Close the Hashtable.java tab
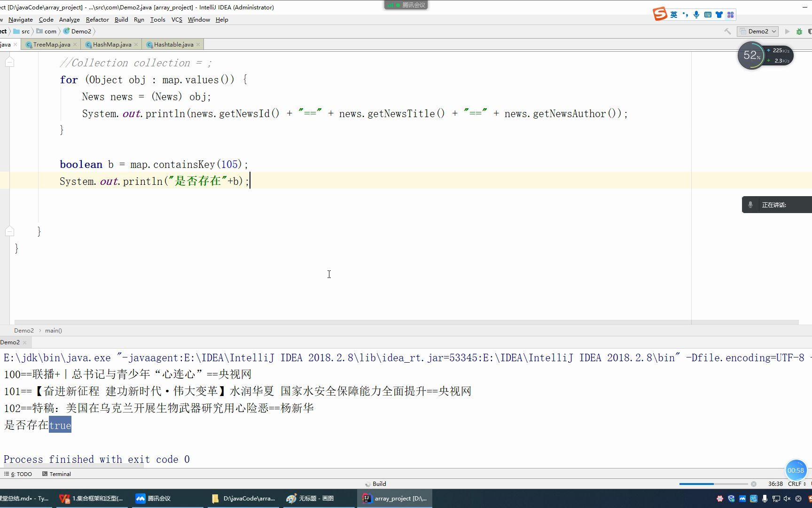Viewport: 812px width, 508px height. point(198,44)
